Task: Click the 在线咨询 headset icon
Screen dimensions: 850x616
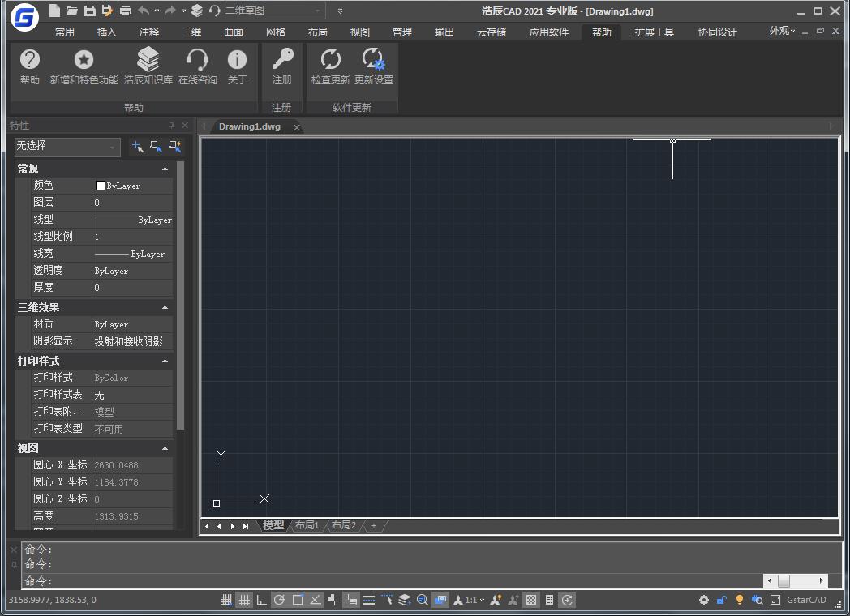Action: point(197,60)
